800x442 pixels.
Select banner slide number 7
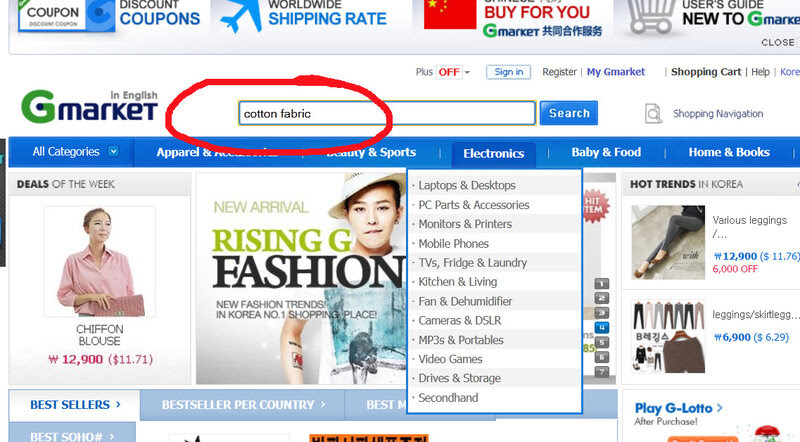coord(602,372)
